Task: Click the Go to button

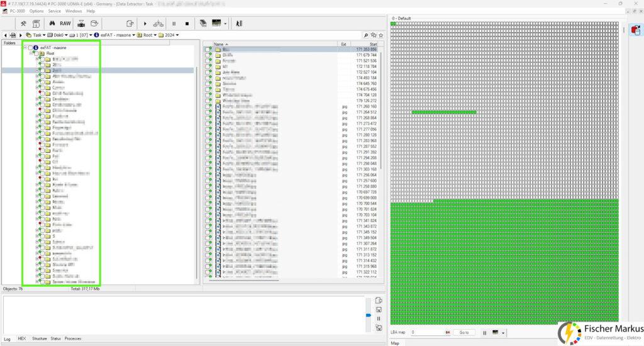Action: tap(464, 332)
